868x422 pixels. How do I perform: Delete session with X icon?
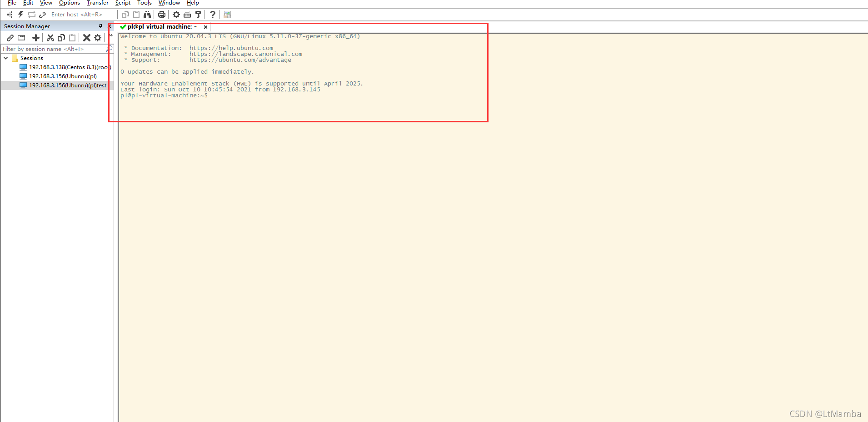tap(86, 38)
